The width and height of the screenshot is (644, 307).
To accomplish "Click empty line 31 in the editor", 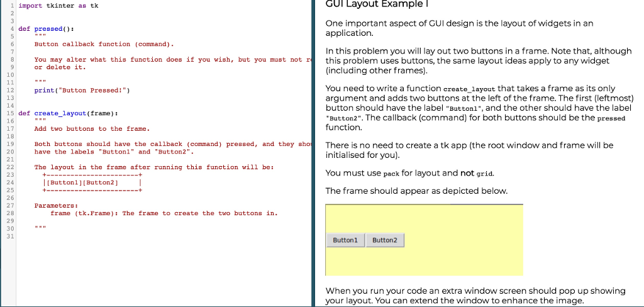I will tap(164, 237).
